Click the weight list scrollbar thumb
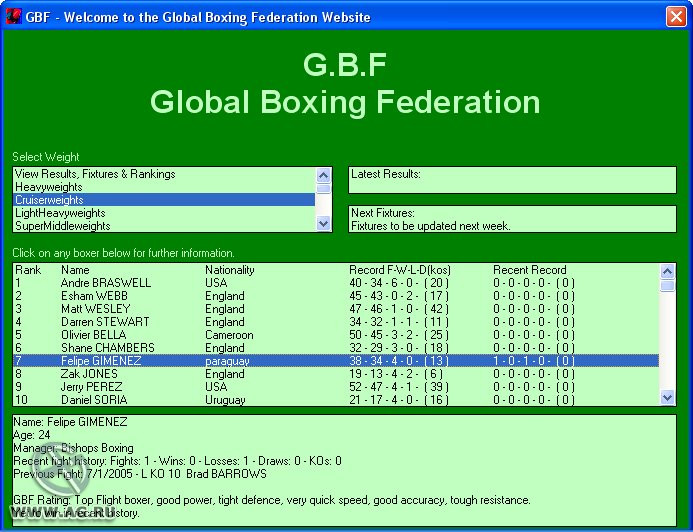693x532 pixels. point(324,189)
